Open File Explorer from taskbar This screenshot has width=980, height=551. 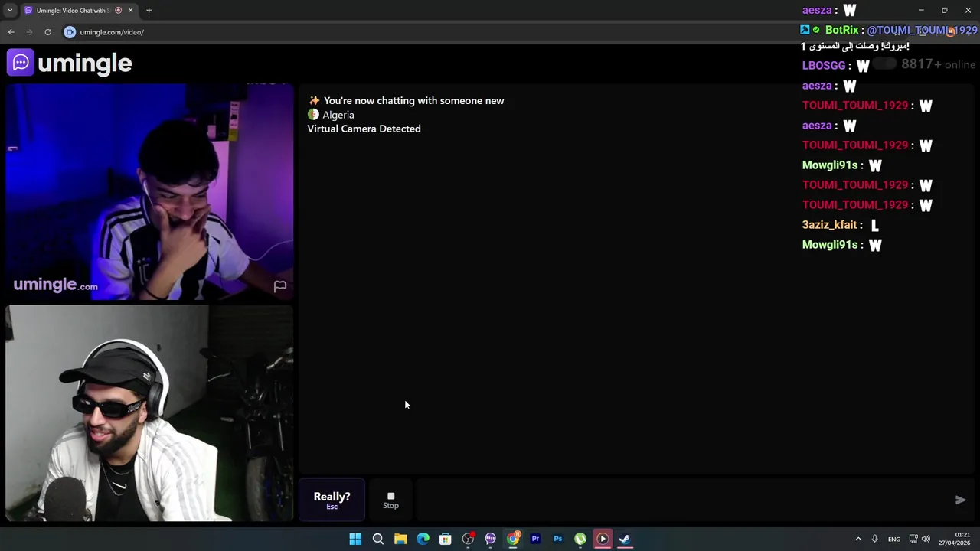point(400,539)
